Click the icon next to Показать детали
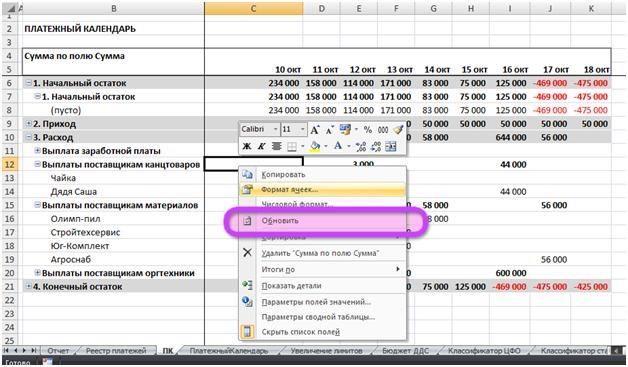Image resolution: width=628 pixels, height=367 pixels. point(248,285)
